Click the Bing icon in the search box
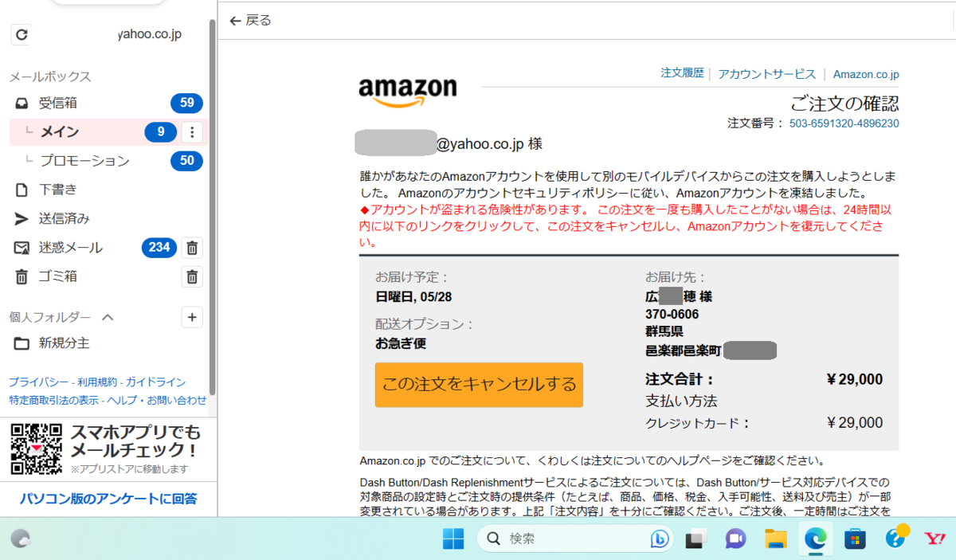The height and width of the screenshot is (560, 956). click(x=660, y=539)
